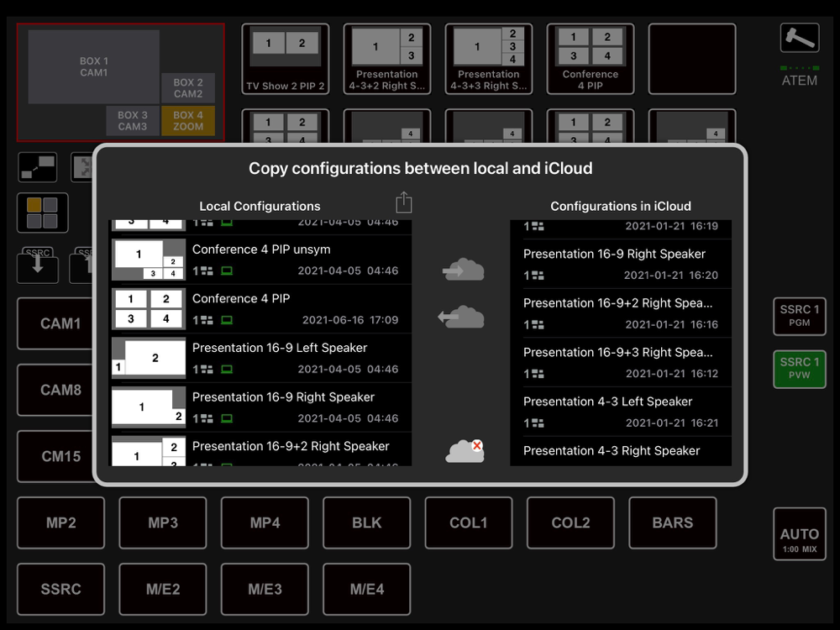Choose TV Show 2 PIP 2 preset

pos(286,59)
